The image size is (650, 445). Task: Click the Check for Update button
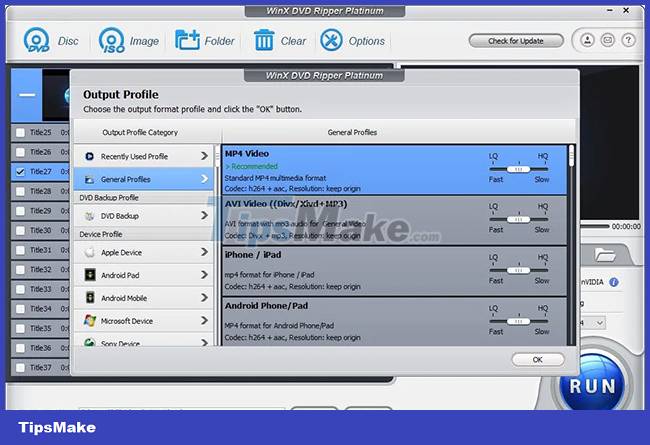(x=516, y=41)
